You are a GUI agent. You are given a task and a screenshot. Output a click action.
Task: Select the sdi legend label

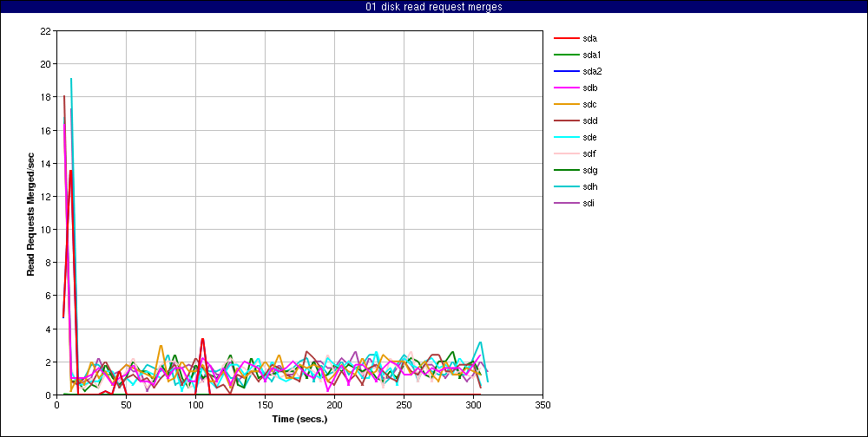point(589,203)
